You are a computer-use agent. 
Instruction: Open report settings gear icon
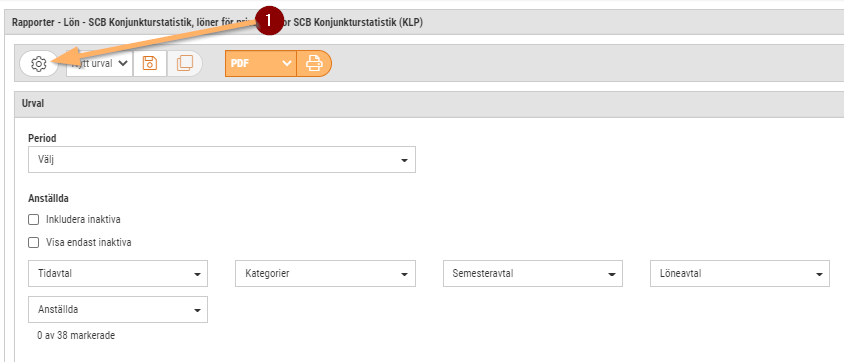click(38, 63)
